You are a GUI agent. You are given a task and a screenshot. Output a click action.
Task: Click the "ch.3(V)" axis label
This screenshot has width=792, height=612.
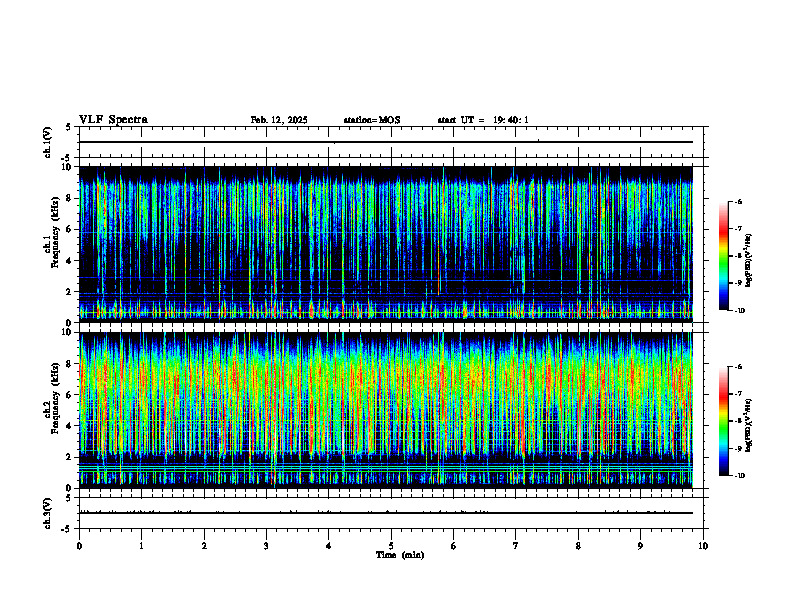point(47,513)
